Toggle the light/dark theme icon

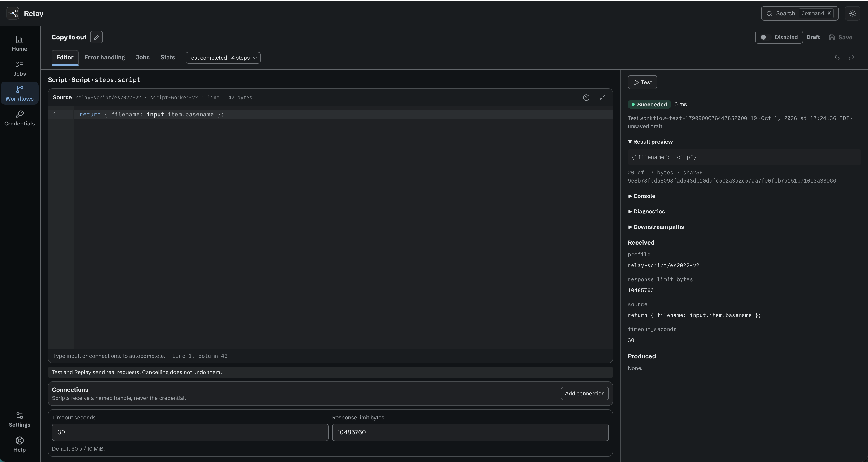[853, 14]
